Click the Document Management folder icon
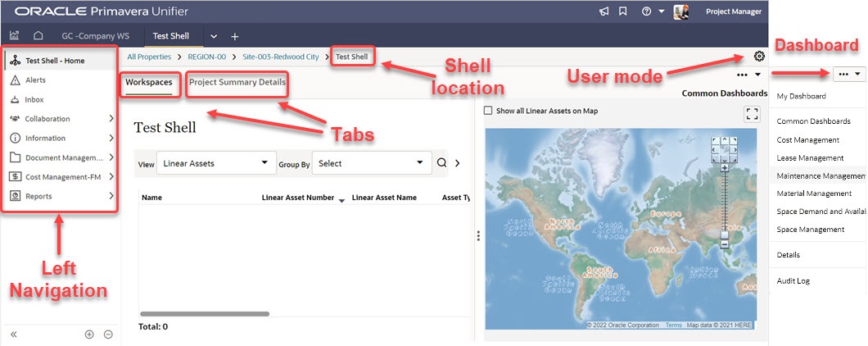 tap(15, 157)
